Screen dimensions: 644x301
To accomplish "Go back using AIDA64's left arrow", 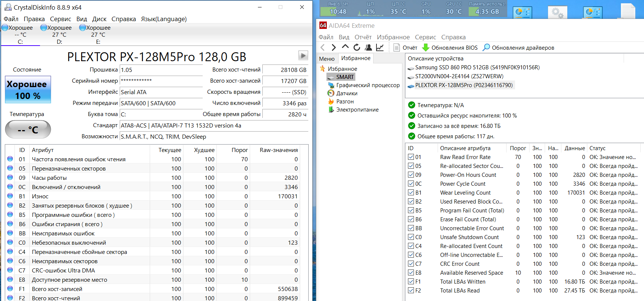I will point(322,47).
